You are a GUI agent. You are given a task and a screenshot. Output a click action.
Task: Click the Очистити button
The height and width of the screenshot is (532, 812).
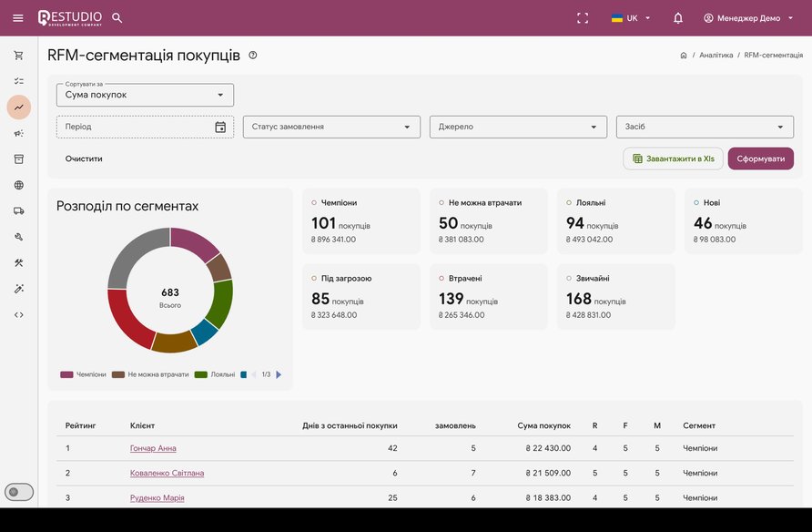coord(84,159)
